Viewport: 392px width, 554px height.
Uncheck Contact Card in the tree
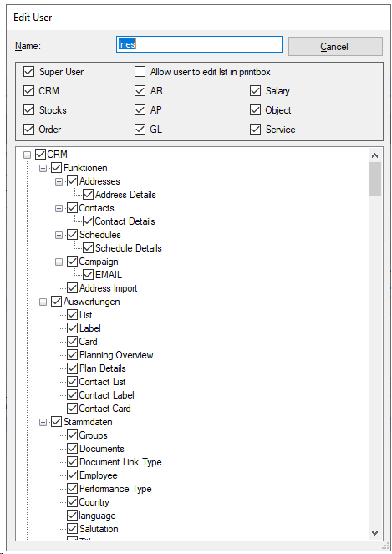point(72,409)
